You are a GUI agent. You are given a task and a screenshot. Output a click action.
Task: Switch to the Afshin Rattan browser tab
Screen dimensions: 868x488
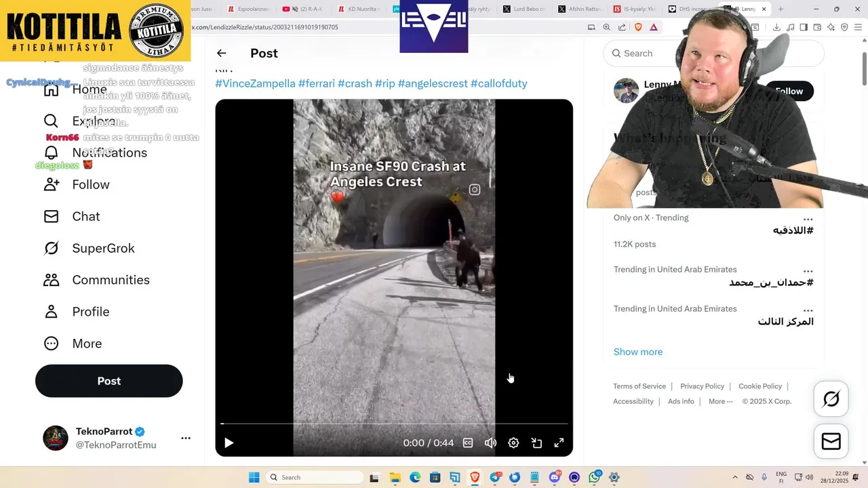click(580, 9)
